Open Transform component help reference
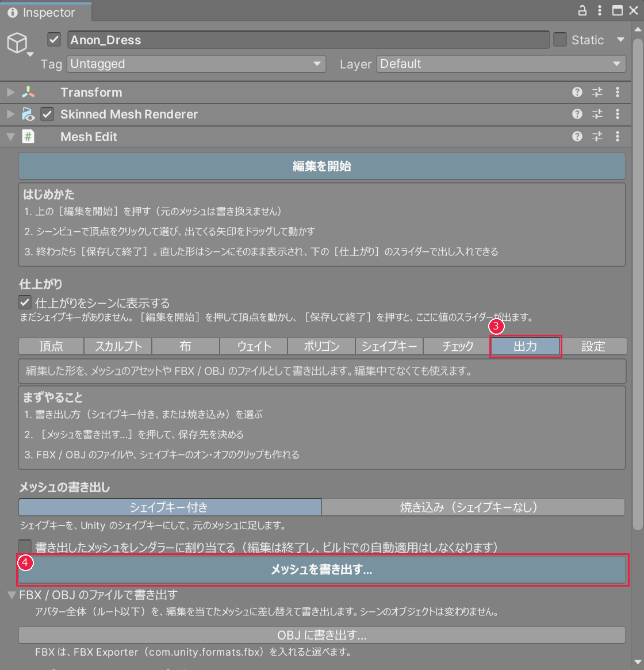Screen dimensions: 644x670 click(577, 92)
